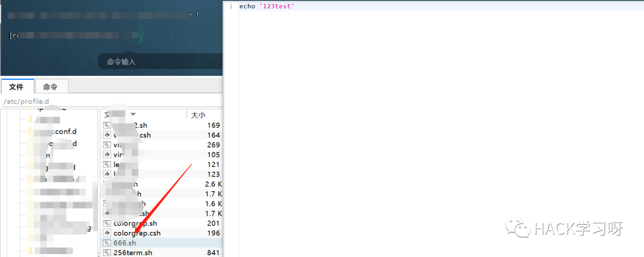Viewport: 644px width, 257px height.
Task: Click the 201 size value
Action: coord(213,224)
